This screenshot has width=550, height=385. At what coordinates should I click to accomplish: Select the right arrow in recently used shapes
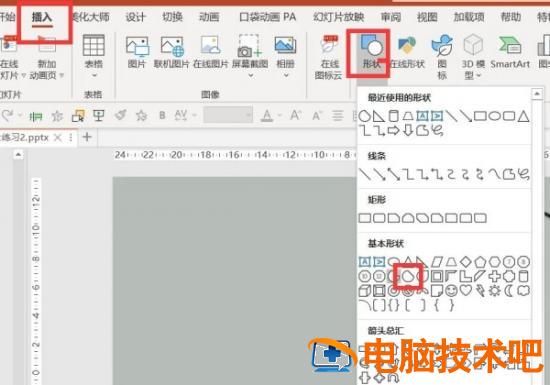(393, 130)
